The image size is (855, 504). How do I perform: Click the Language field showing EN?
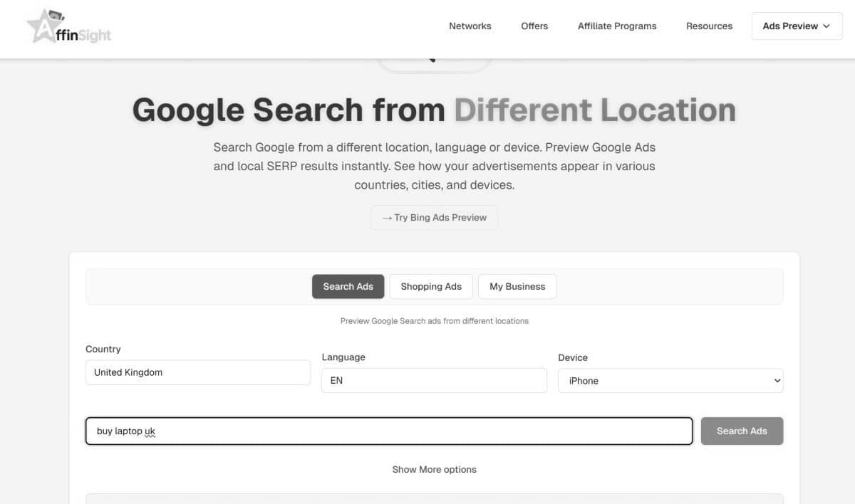(434, 381)
